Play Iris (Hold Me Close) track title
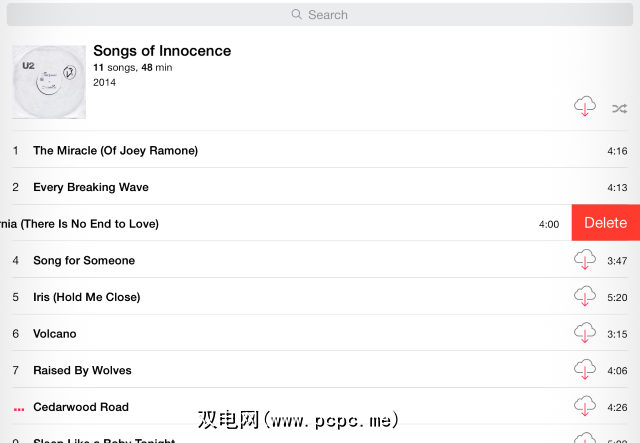The image size is (640, 443). pyautogui.click(x=86, y=297)
